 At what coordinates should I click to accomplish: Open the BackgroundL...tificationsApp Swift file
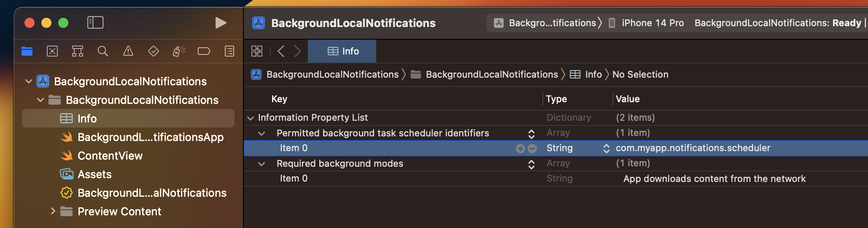(151, 137)
